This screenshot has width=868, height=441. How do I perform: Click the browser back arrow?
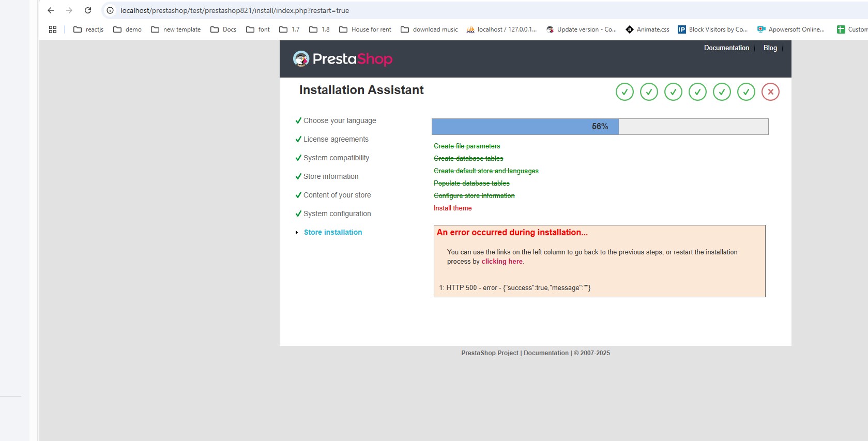pos(51,10)
